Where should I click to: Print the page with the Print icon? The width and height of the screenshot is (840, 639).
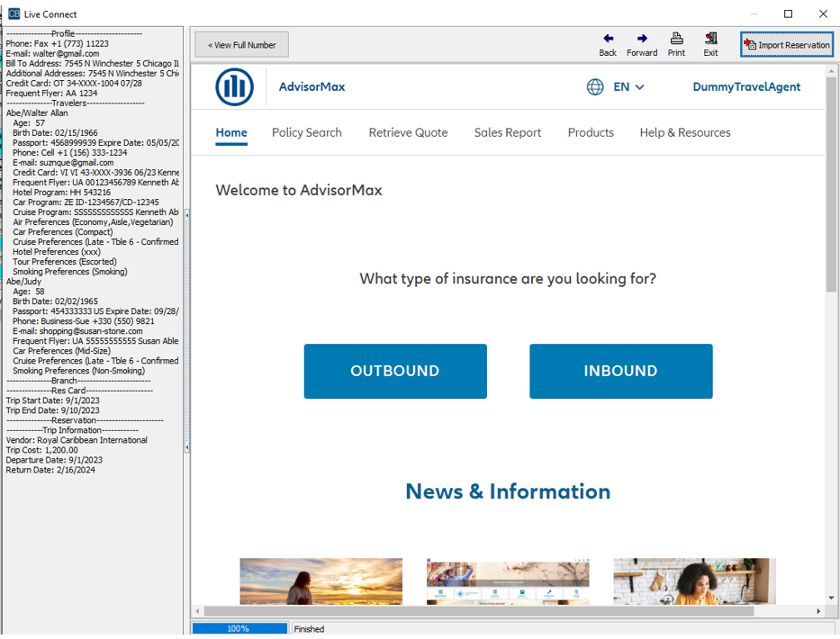tap(676, 44)
